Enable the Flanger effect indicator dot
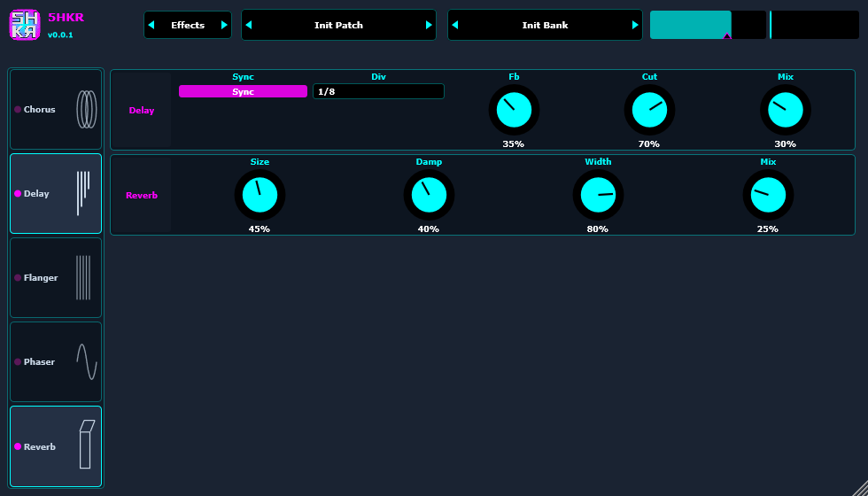Screen dimensions: 868x496 (18, 278)
